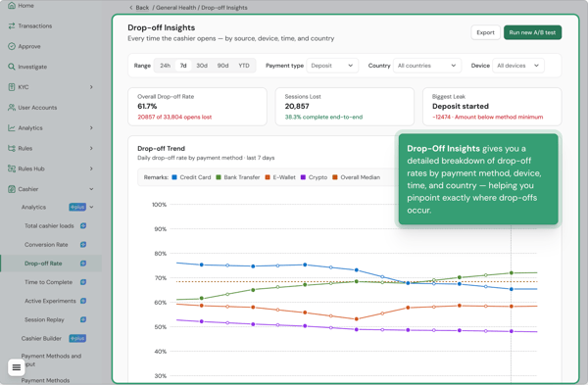Click the Investigate magnifier icon

(12, 67)
